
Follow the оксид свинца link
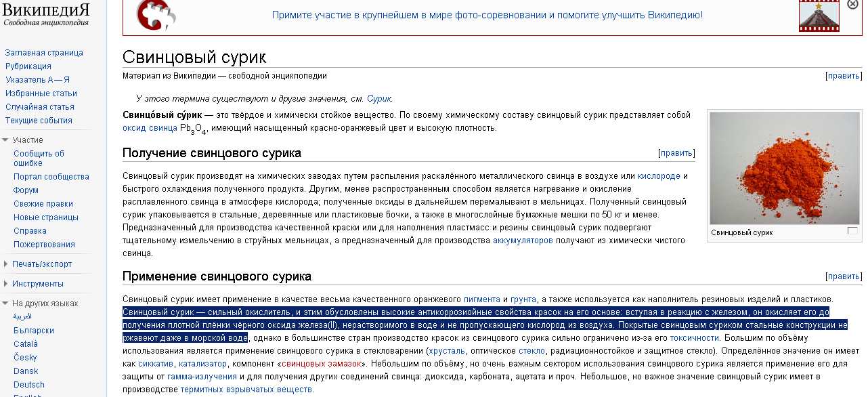[x=150, y=128]
